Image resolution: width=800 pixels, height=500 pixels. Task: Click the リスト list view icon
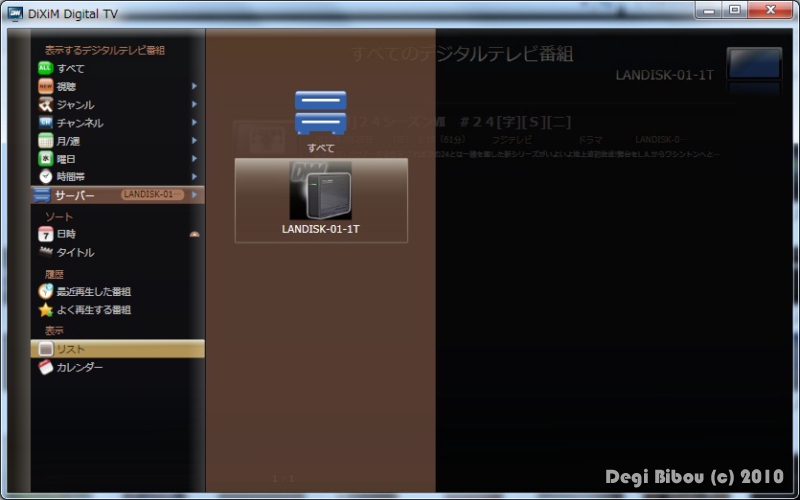pos(45,349)
